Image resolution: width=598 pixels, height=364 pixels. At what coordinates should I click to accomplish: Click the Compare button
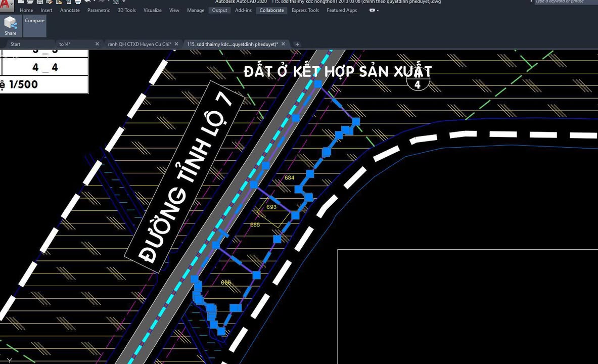tap(34, 21)
